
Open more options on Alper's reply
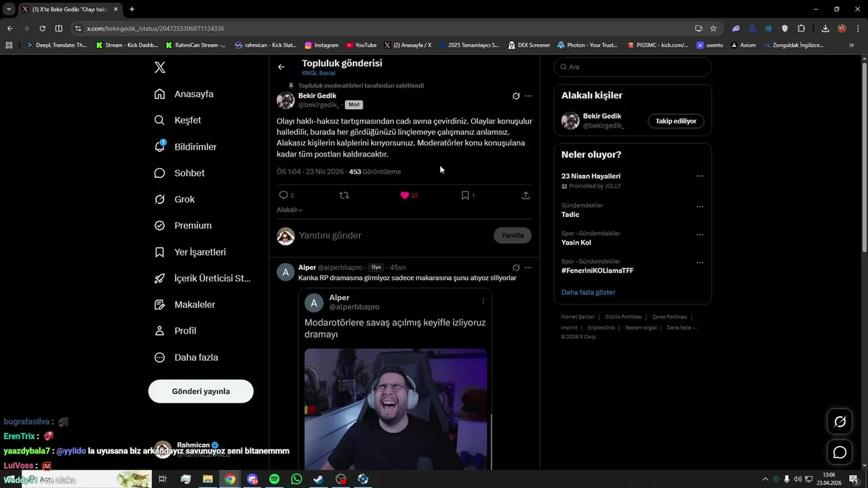[528, 268]
